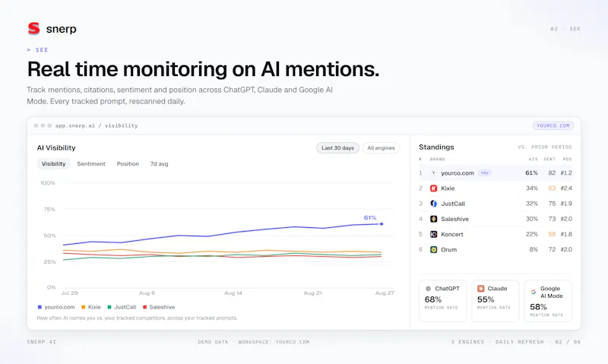The image size is (608, 364).
Task: Open the Last 30 days range selector
Action: pos(337,147)
